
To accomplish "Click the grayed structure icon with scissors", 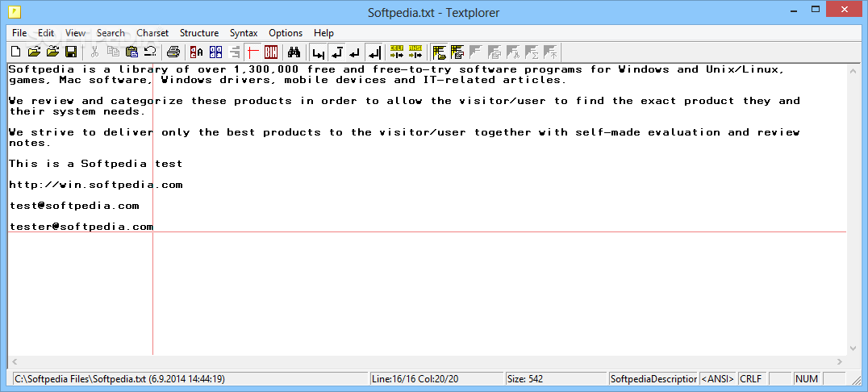I will pyautogui.click(x=512, y=52).
